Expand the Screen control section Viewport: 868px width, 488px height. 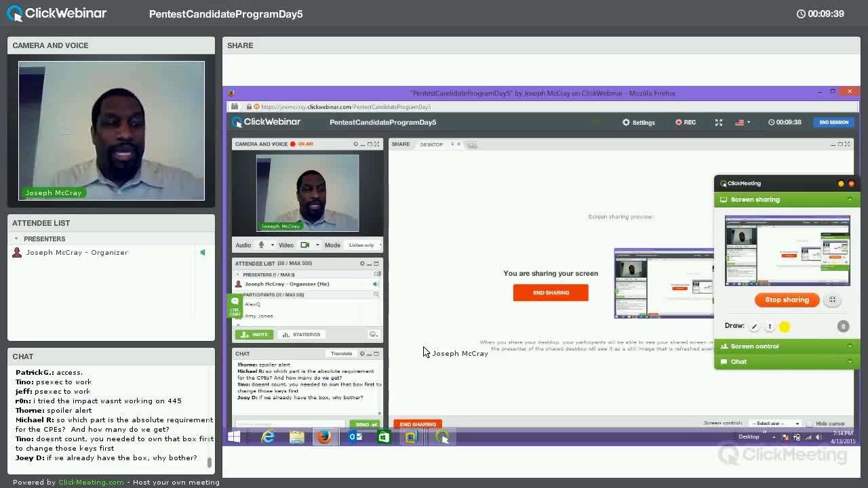(x=787, y=346)
